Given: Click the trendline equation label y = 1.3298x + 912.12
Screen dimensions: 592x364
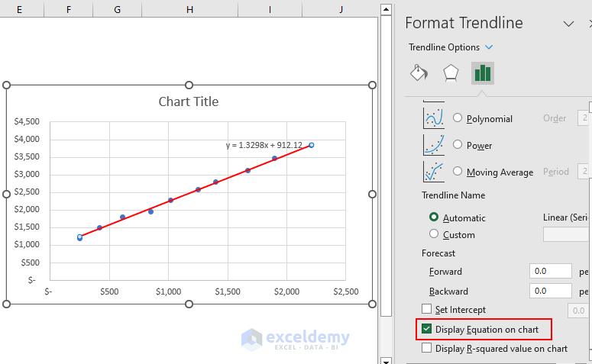Looking at the screenshot, I should point(264,145).
